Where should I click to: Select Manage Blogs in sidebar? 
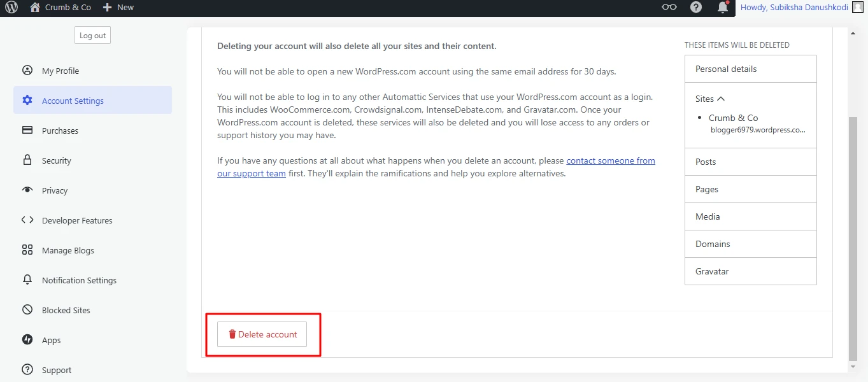[68, 250]
